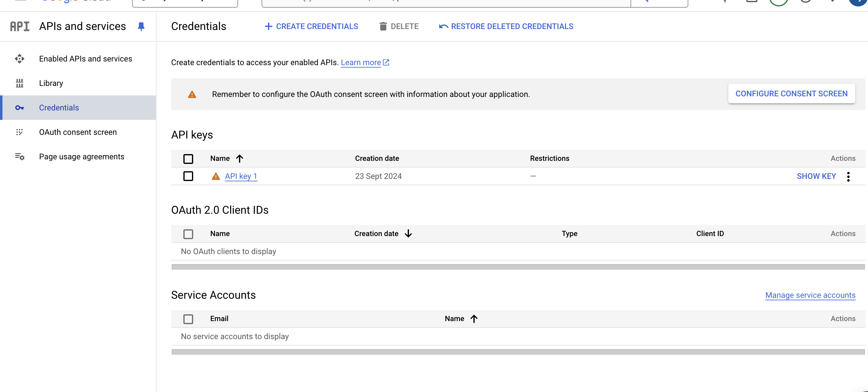The image size is (868, 392).
Task: Click the down arrow beside OAuth Creation date
Action: tap(408, 234)
